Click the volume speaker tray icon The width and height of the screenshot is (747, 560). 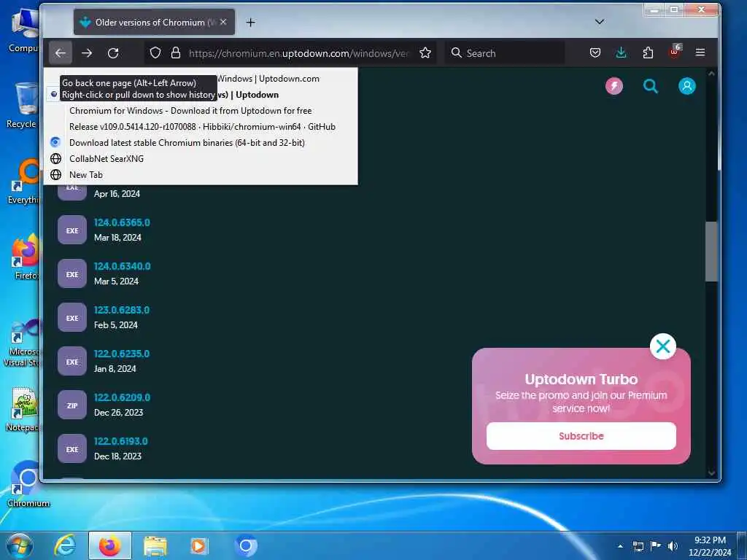coord(673,546)
